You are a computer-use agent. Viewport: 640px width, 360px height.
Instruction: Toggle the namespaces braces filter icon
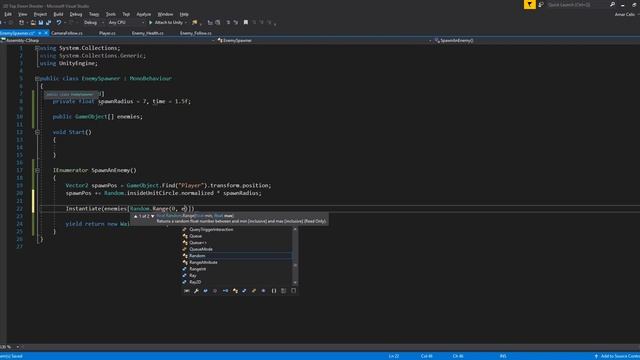tap(274, 291)
